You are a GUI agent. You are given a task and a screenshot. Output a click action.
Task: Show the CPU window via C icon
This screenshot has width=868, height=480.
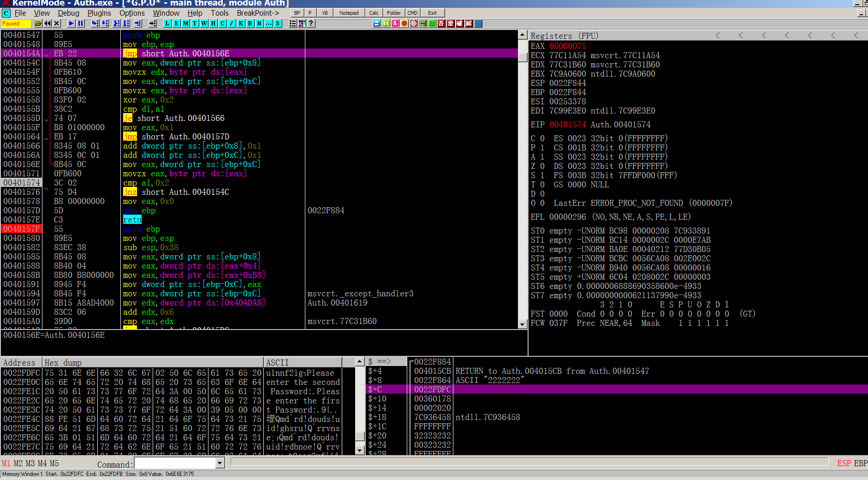(x=222, y=24)
